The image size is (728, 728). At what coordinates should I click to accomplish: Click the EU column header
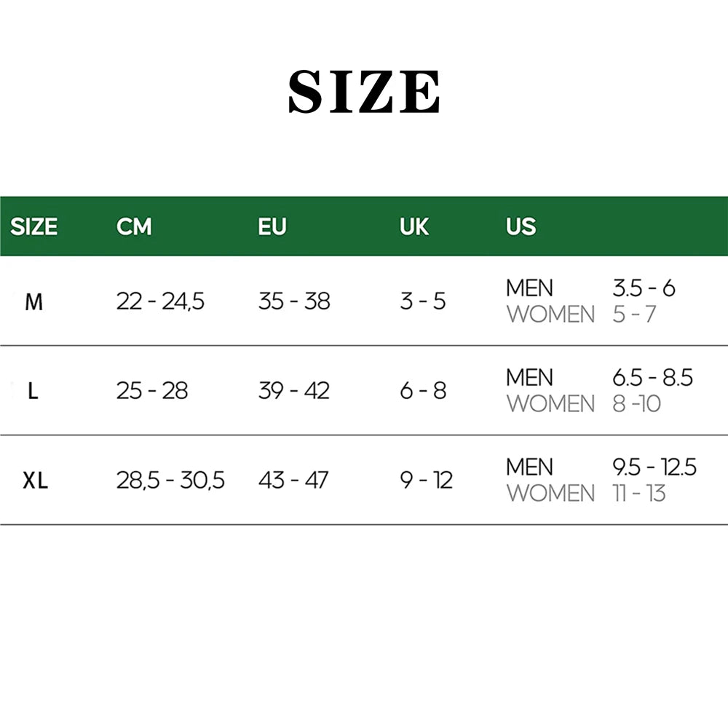pos(272,226)
